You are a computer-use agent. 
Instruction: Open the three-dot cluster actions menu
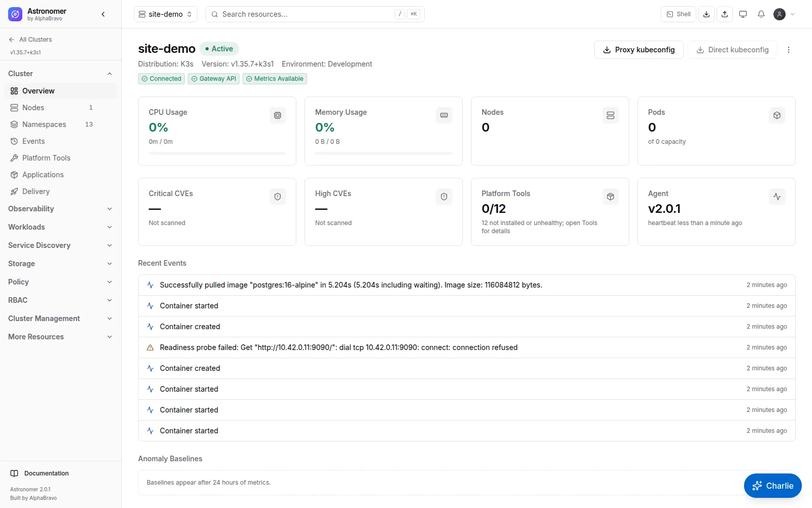(x=789, y=50)
